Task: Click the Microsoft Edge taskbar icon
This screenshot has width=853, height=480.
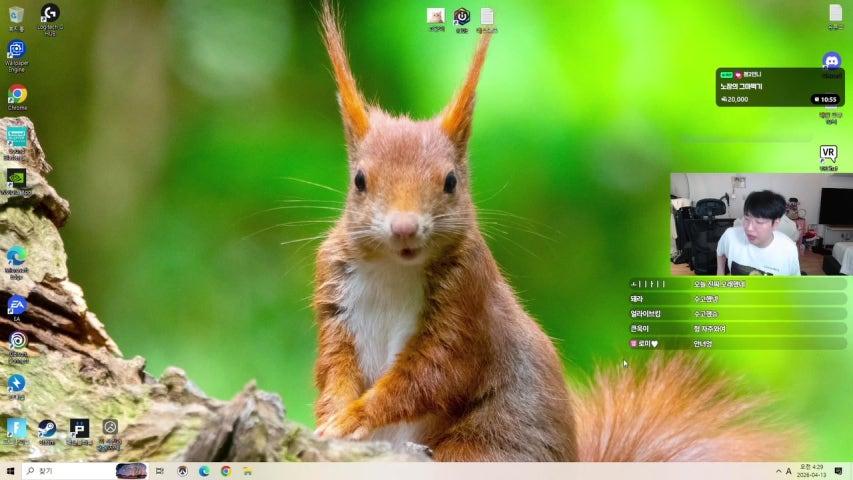Action: [204, 471]
